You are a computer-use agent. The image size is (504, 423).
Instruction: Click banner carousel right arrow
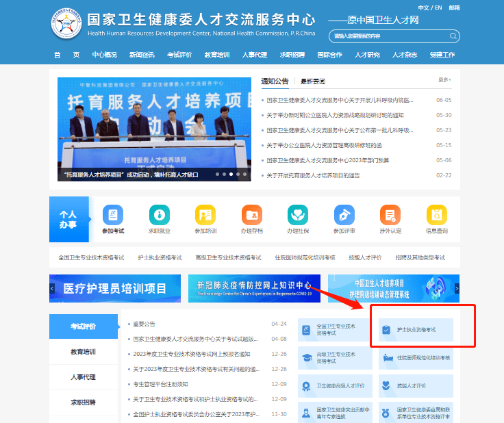coord(457,288)
